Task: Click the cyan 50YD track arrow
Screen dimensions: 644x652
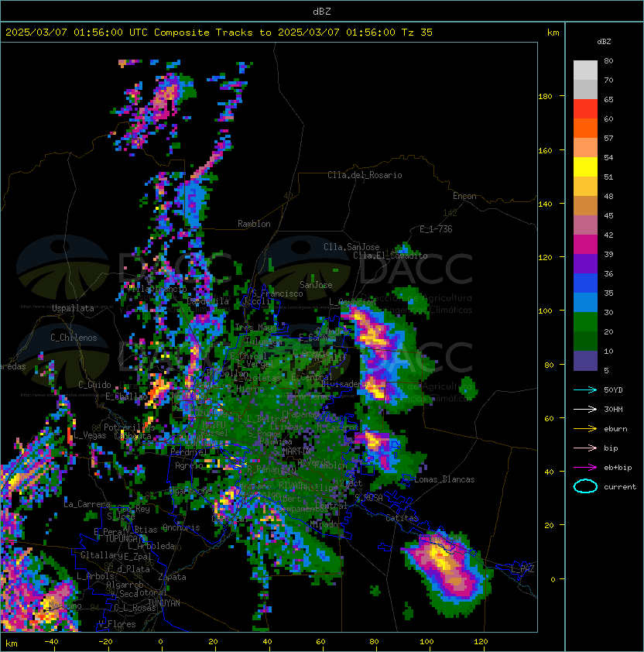Action: point(585,390)
